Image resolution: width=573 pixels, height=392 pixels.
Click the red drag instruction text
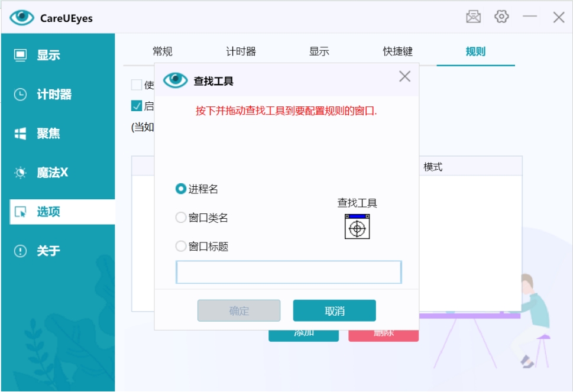coord(286,111)
